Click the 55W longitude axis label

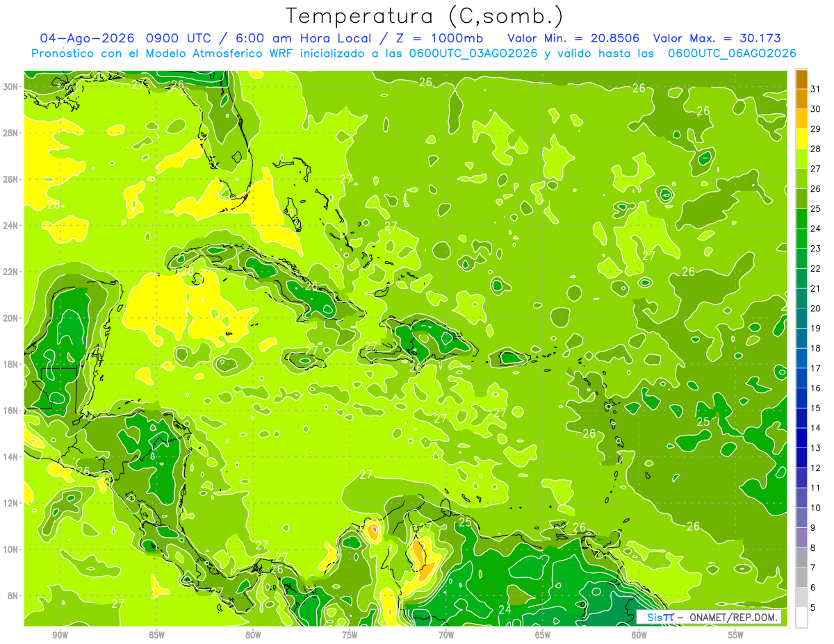736,636
